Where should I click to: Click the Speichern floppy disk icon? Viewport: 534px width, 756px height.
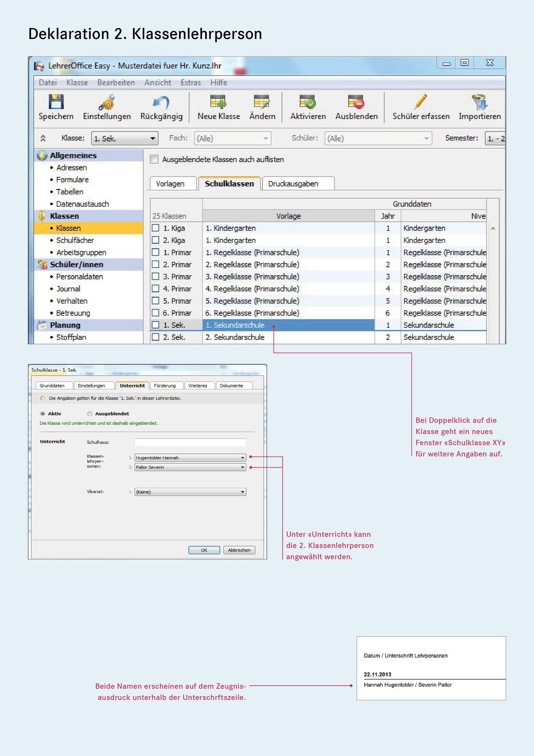click(x=56, y=102)
